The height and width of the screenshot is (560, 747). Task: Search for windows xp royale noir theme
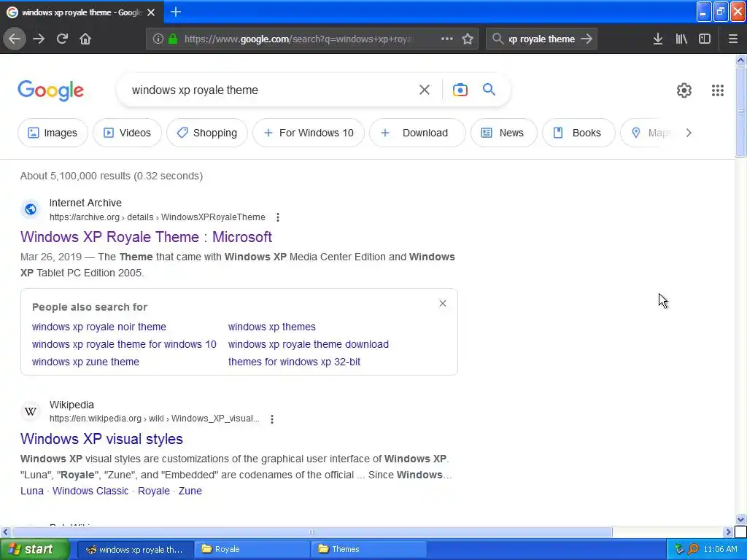coord(99,327)
